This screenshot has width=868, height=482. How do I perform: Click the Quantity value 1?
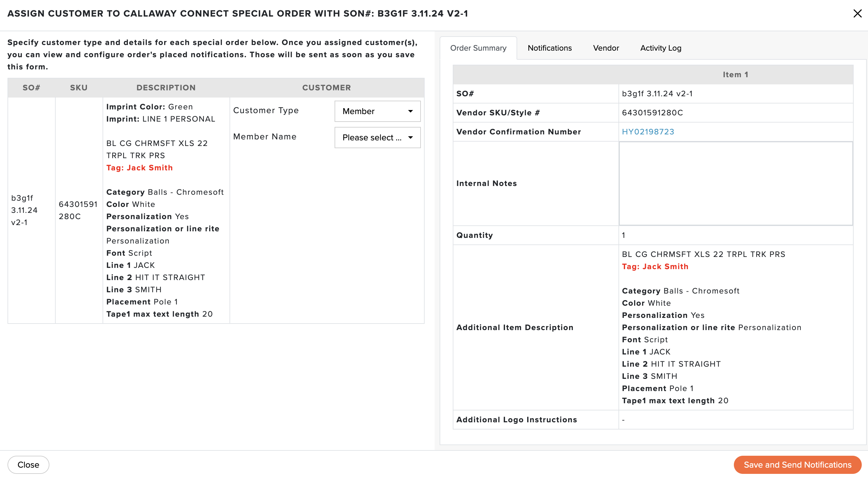(x=623, y=235)
